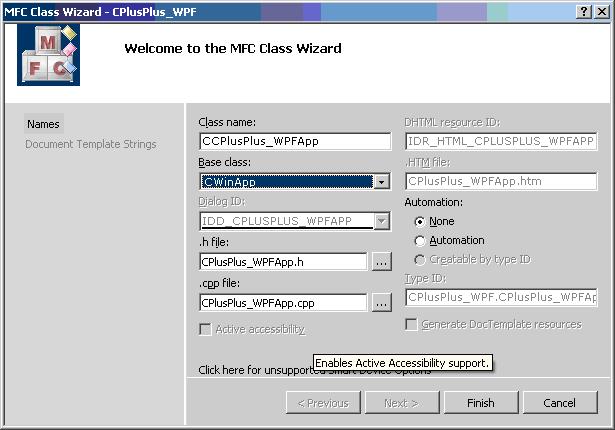Open the Help question mark button
The image size is (615, 430).
584,12
